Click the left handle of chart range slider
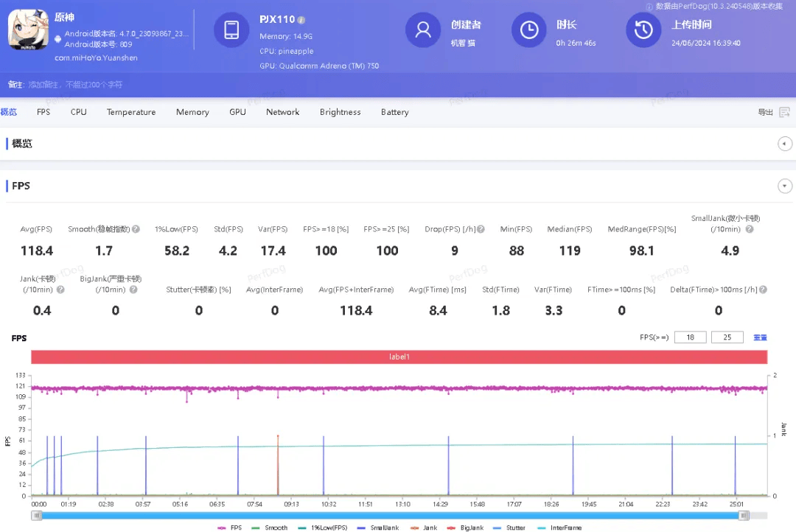Viewport: 796px width, 532px height. [37, 516]
